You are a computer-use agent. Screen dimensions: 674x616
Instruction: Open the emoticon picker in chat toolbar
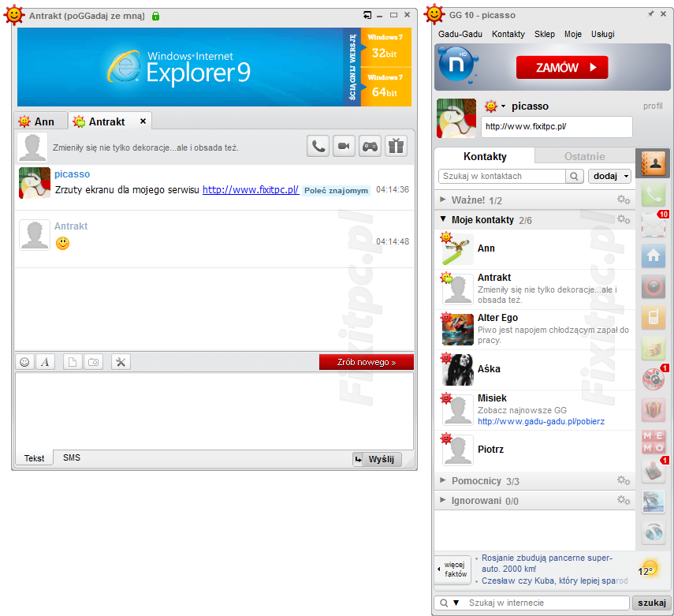tap(25, 362)
